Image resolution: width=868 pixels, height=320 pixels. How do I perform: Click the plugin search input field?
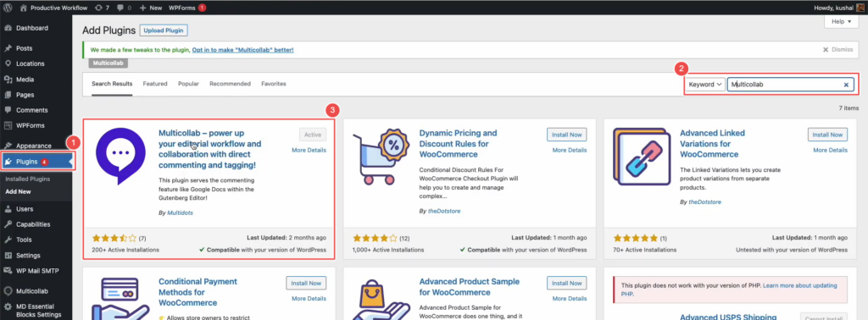point(790,85)
